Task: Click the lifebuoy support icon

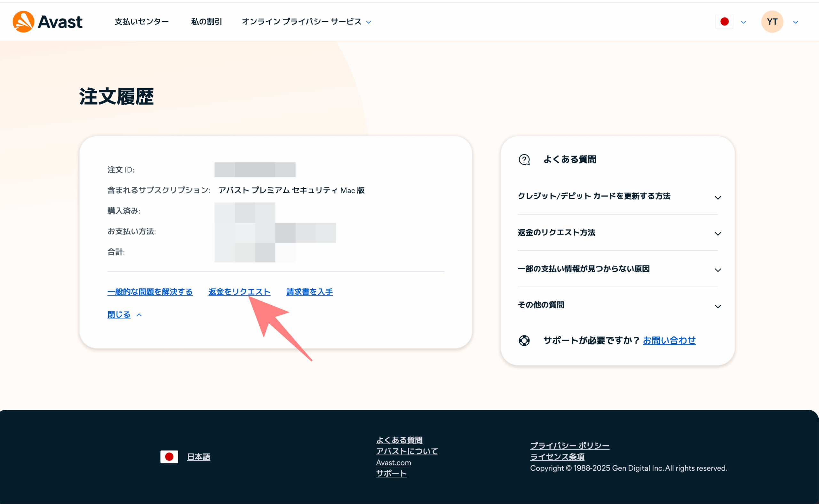Action: 524,341
